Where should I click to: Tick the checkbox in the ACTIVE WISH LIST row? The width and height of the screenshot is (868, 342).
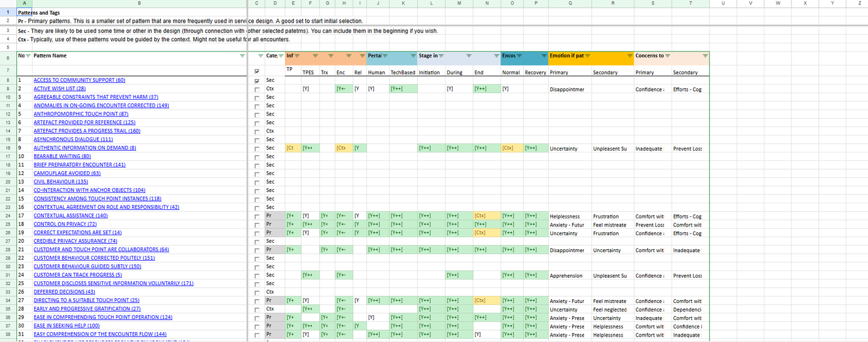coord(257,89)
